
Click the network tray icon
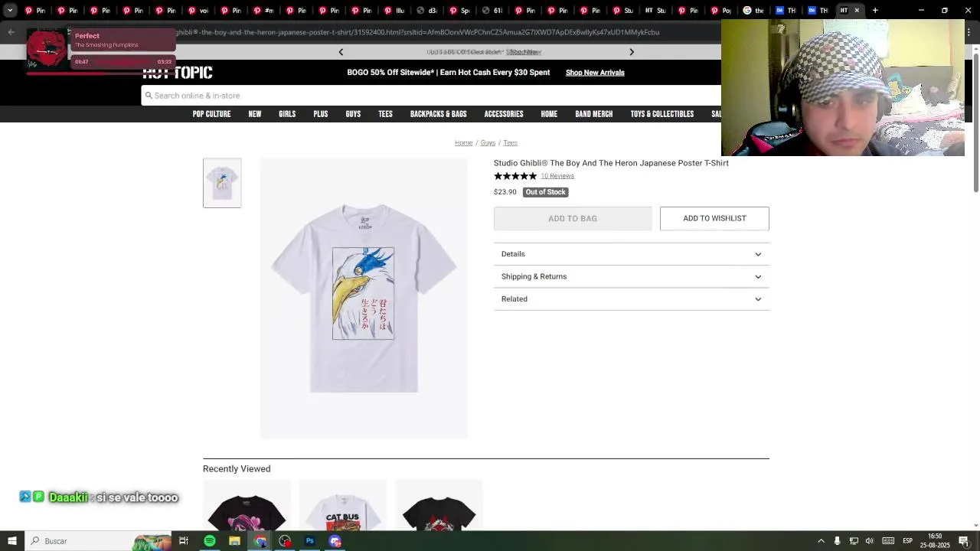[854, 541]
